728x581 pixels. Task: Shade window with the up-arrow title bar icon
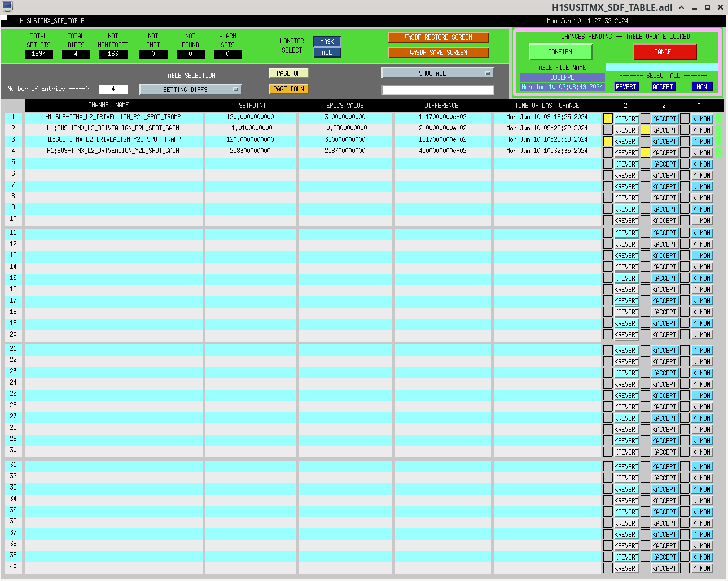click(681, 7)
